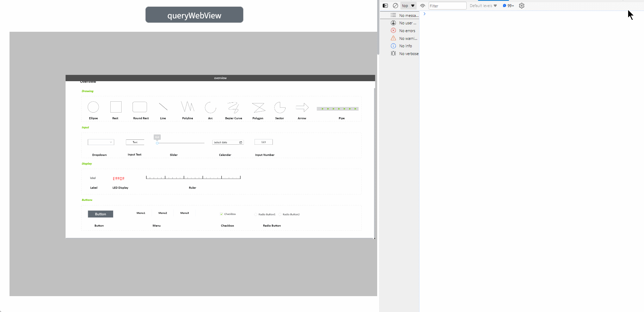Select the Sector shape icon
The image size is (644, 312).
280,107
